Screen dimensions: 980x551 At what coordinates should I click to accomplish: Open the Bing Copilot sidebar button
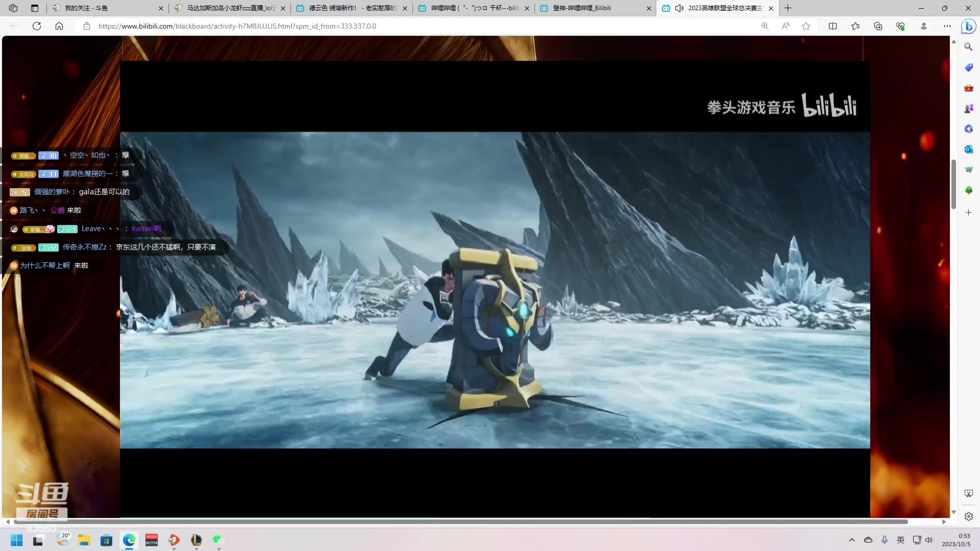coord(968,26)
